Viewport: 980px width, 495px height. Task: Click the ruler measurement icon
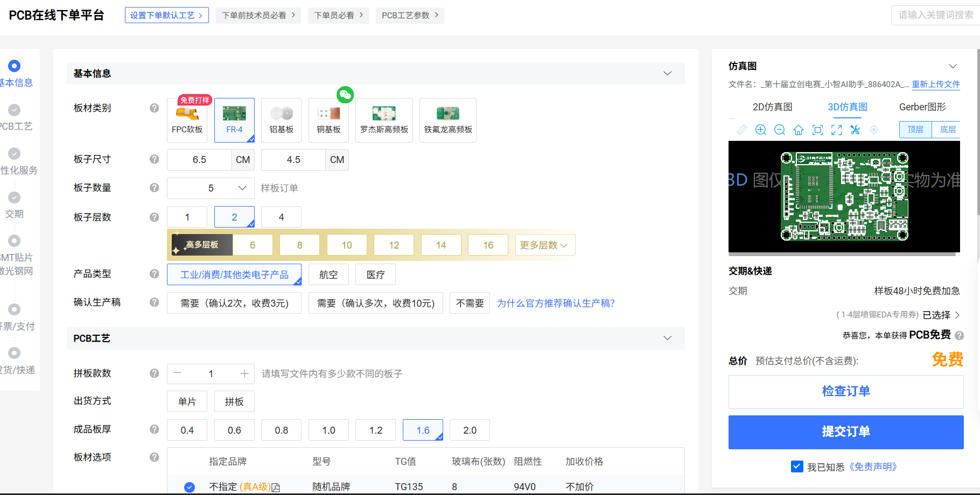pyautogui.click(x=741, y=130)
